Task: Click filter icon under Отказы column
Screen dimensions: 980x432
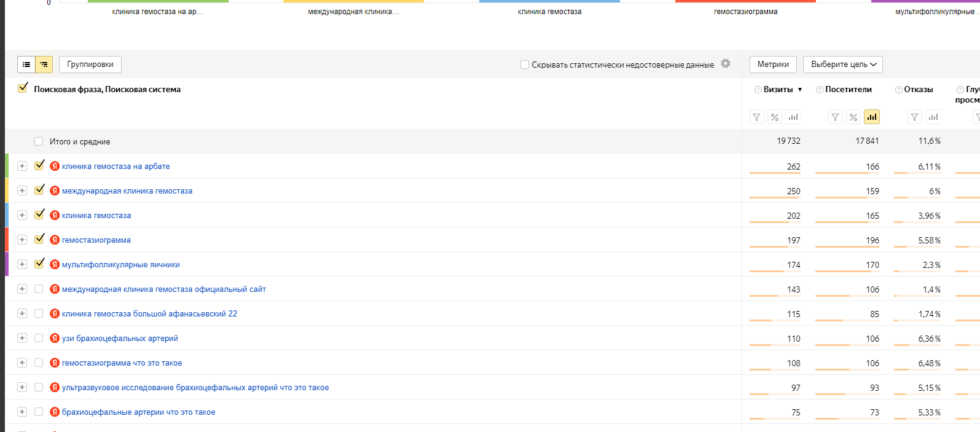Action: (915, 117)
